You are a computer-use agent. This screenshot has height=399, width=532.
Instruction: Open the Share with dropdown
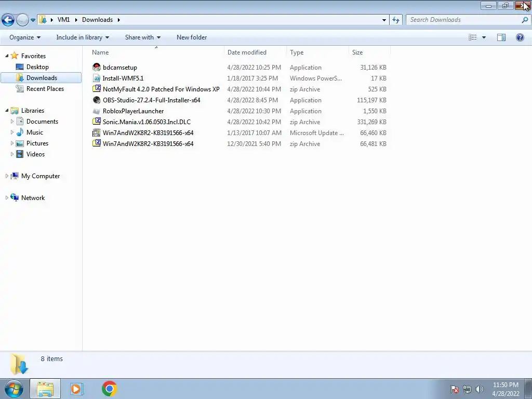point(142,37)
